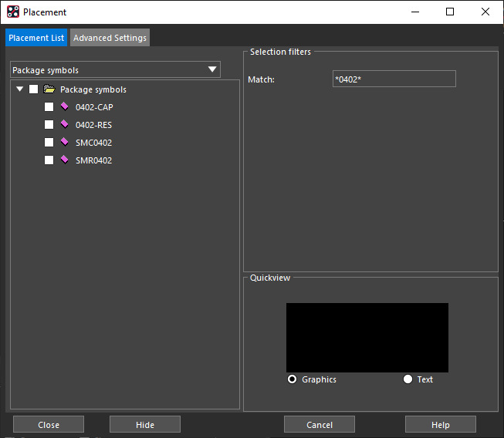Click the Package symbols tree root label
The width and height of the screenshot is (504, 438).
[x=93, y=89]
